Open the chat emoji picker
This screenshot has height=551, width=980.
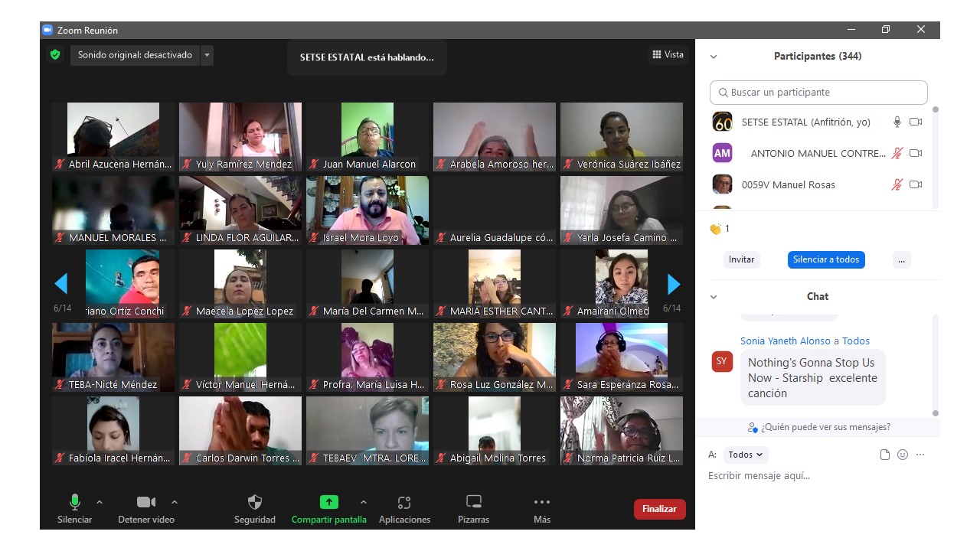coord(903,455)
